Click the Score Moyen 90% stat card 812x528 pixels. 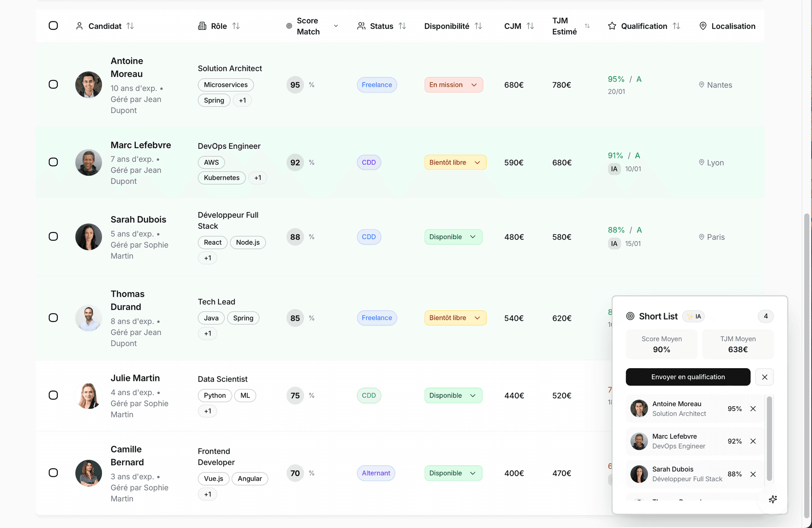[661, 344]
